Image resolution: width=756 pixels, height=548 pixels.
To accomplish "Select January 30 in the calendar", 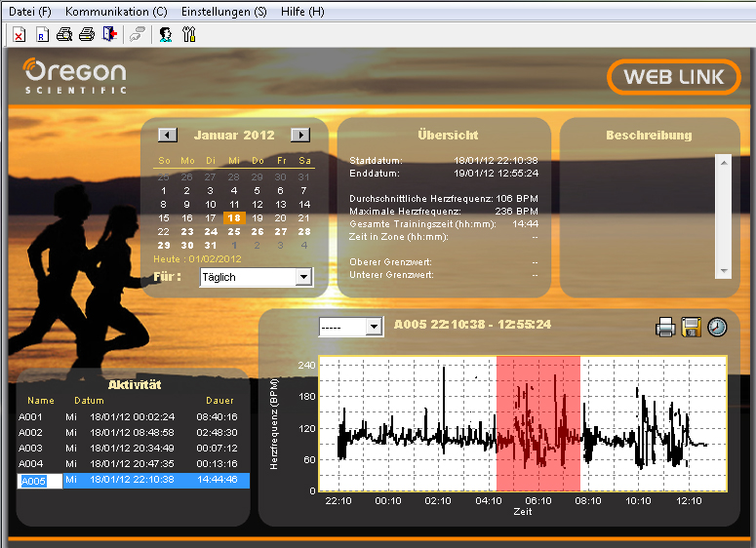I will pyautogui.click(x=187, y=246).
